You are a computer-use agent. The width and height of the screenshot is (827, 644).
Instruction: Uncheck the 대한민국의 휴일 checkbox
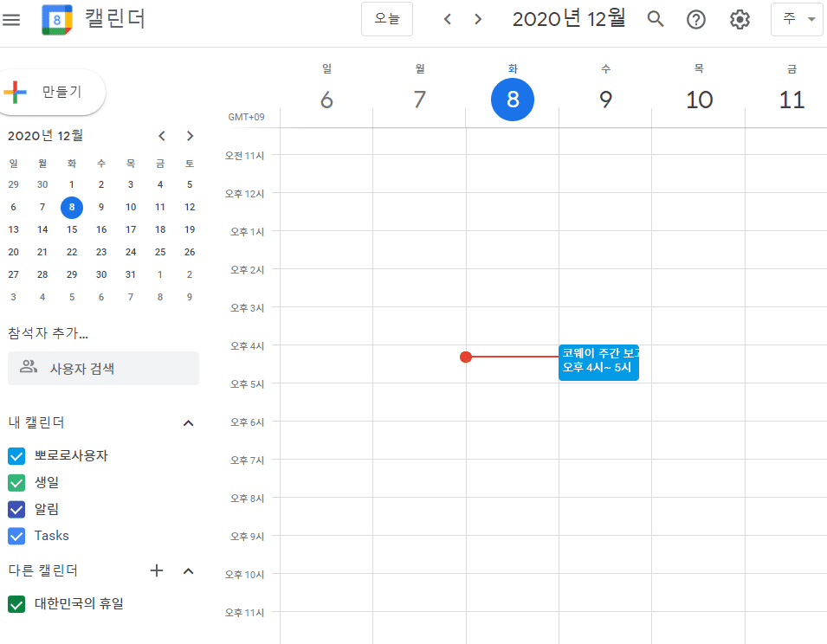click(16, 604)
